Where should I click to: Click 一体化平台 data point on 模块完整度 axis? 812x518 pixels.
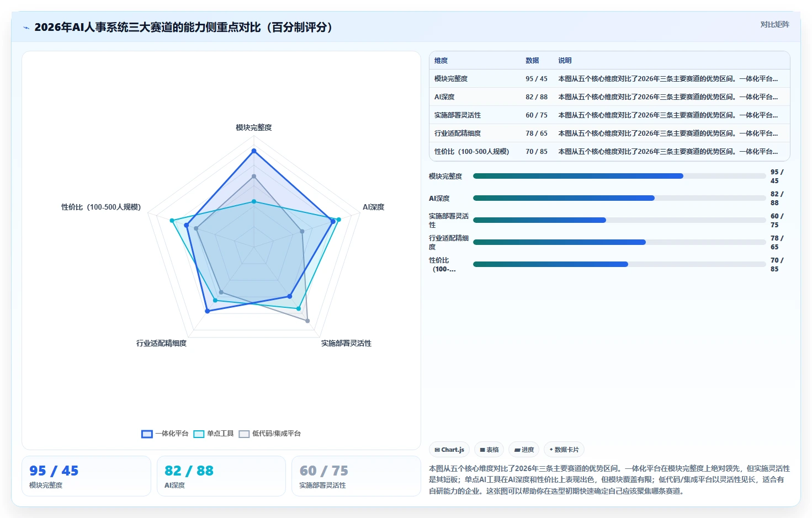(x=254, y=151)
